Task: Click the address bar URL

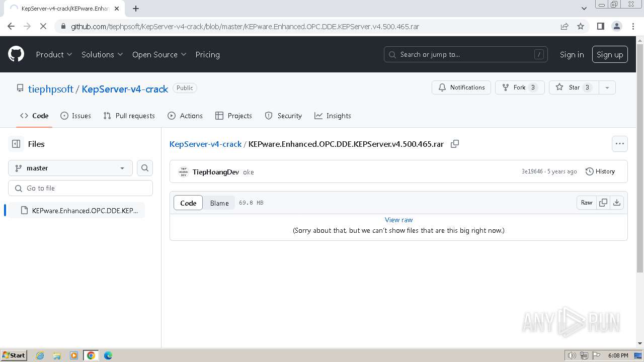Action: [x=245, y=26]
